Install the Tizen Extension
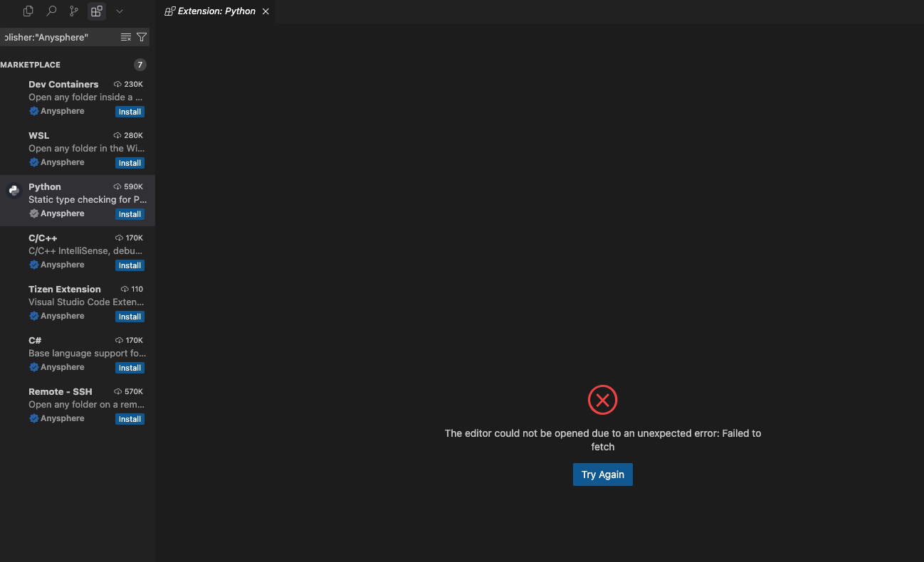 pyautogui.click(x=130, y=317)
